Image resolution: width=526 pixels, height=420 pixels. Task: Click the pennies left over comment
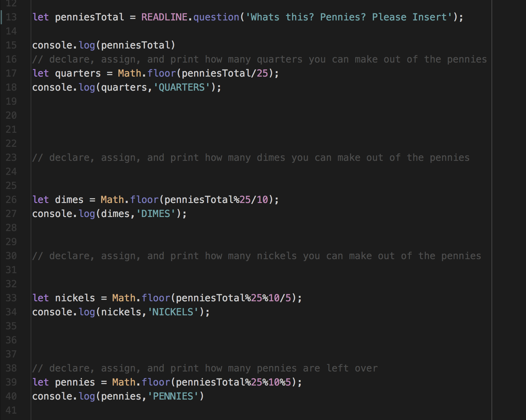205,368
